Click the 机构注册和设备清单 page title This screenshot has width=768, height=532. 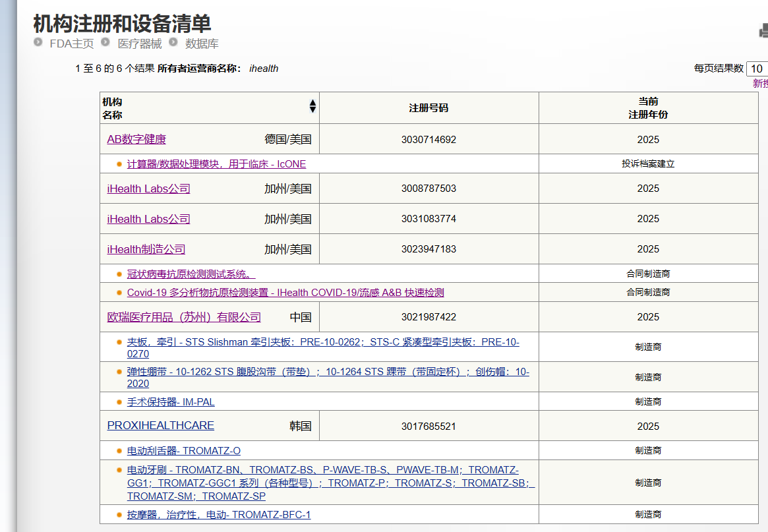tap(122, 24)
